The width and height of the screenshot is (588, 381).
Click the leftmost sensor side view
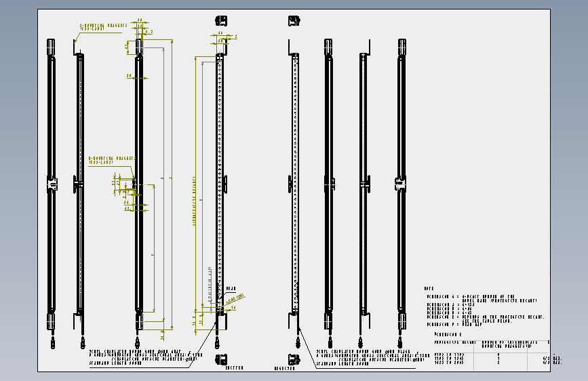point(52,193)
